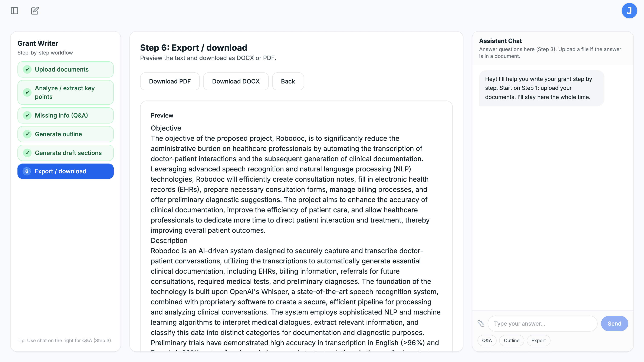Toggle the Generate outline checkmark
The height and width of the screenshot is (362, 644).
pos(27,134)
